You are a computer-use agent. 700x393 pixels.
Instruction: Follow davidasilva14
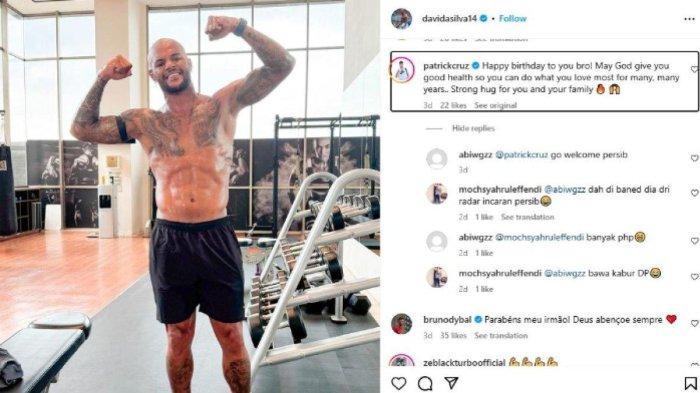coord(512,18)
